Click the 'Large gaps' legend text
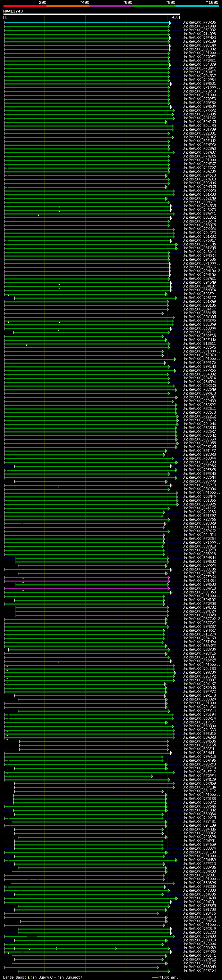Viewport: 222px width, 980px height. coord(15,977)
